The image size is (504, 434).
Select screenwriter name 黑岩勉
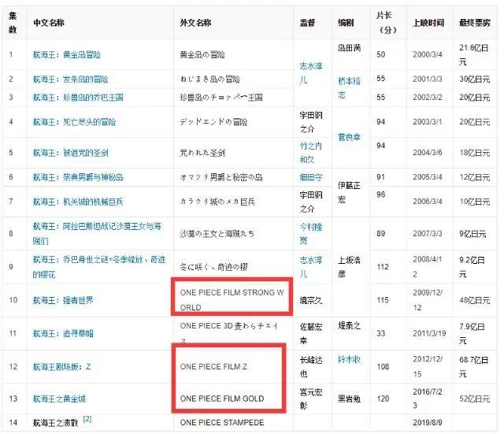[349, 399]
